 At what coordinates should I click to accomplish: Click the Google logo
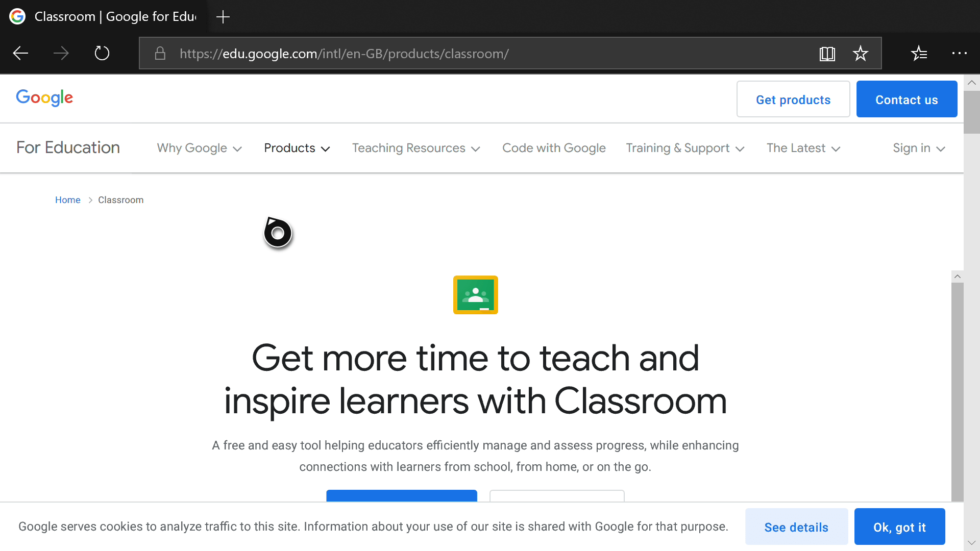point(44,97)
